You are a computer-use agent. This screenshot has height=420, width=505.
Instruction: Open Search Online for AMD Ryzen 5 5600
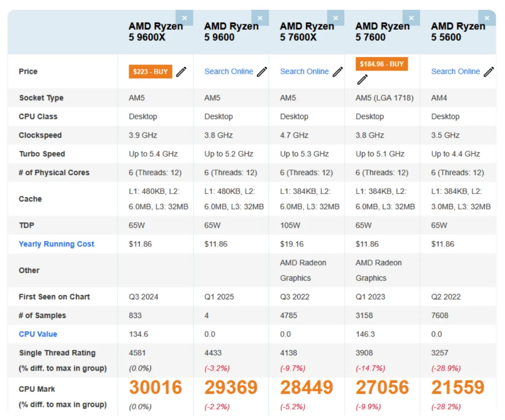pos(455,71)
